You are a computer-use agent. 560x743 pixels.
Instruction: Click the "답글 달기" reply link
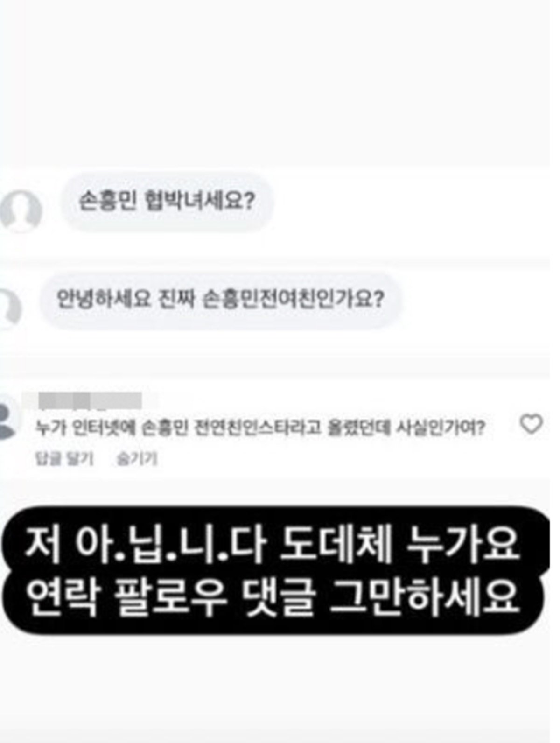point(64,459)
